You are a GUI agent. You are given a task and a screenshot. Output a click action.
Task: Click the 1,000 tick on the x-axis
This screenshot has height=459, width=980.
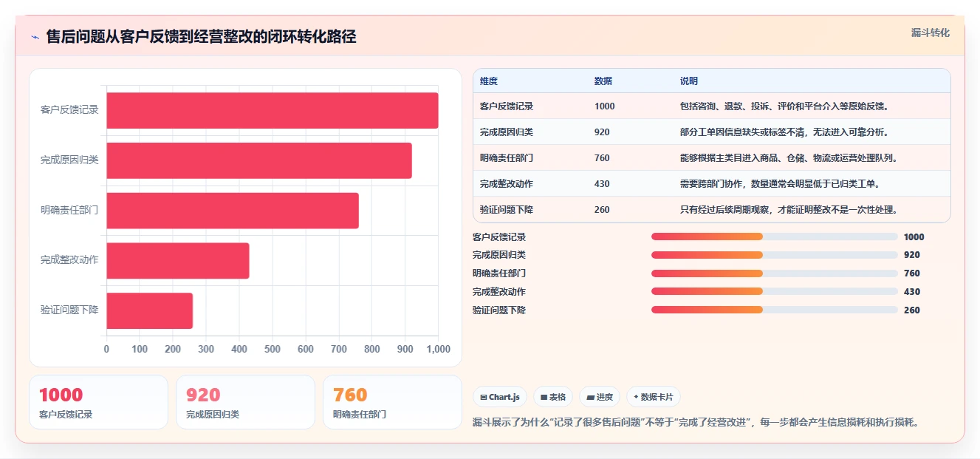[x=439, y=350]
